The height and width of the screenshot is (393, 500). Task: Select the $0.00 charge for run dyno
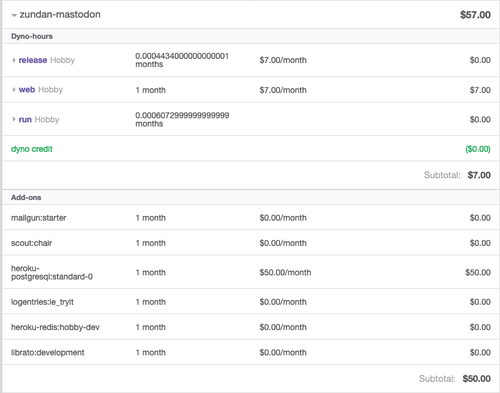coord(480,119)
